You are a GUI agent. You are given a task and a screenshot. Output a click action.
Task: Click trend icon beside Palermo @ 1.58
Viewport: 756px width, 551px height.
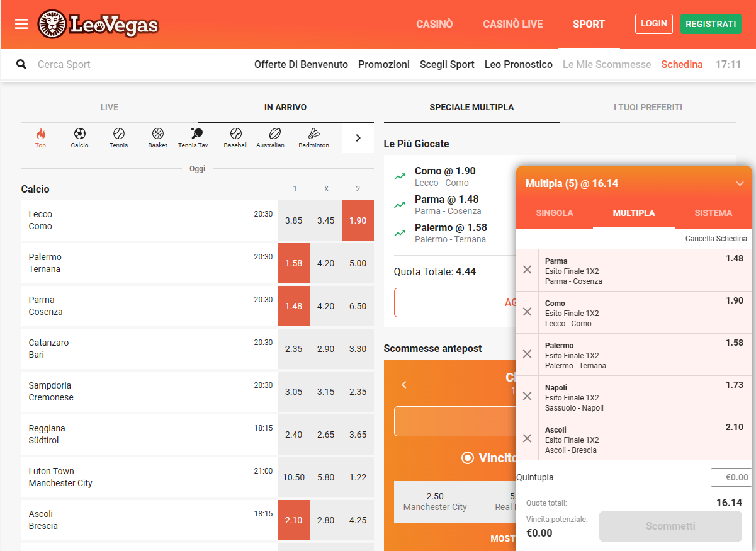click(x=399, y=233)
